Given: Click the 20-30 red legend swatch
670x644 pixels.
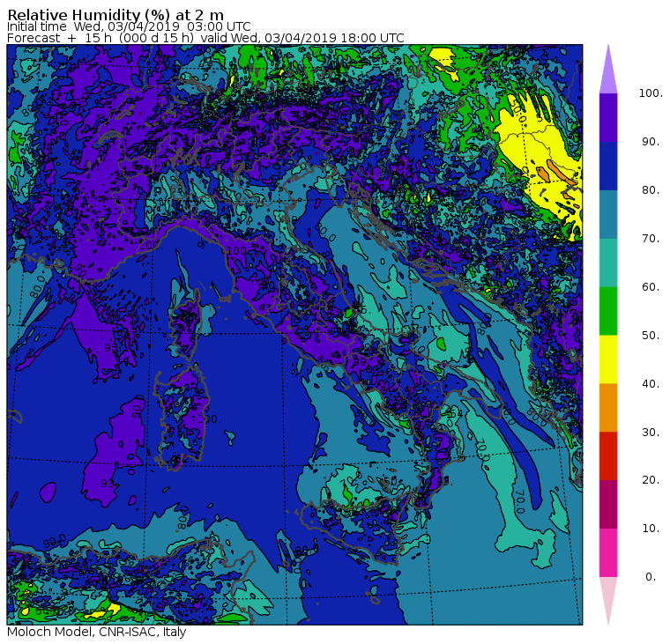Looking at the screenshot, I should (608, 456).
